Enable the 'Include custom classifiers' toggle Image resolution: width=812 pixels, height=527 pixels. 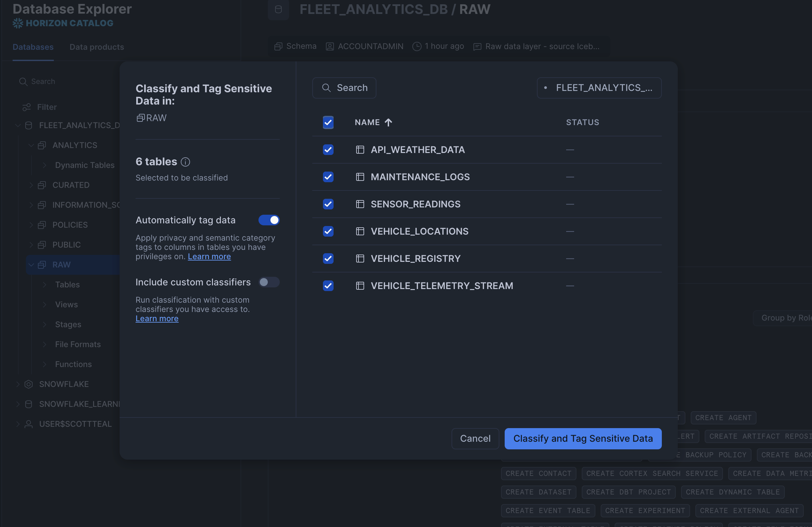[269, 282]
